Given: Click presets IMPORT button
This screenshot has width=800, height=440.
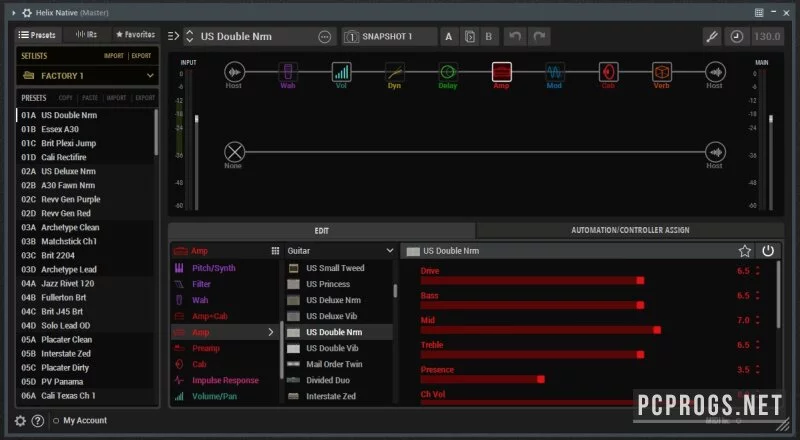Looking at the screenshot, I should [x=116, y=97].
